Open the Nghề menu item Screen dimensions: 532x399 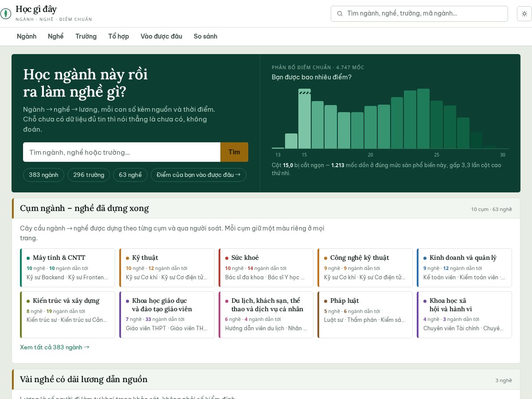click(x=56, y=36)
